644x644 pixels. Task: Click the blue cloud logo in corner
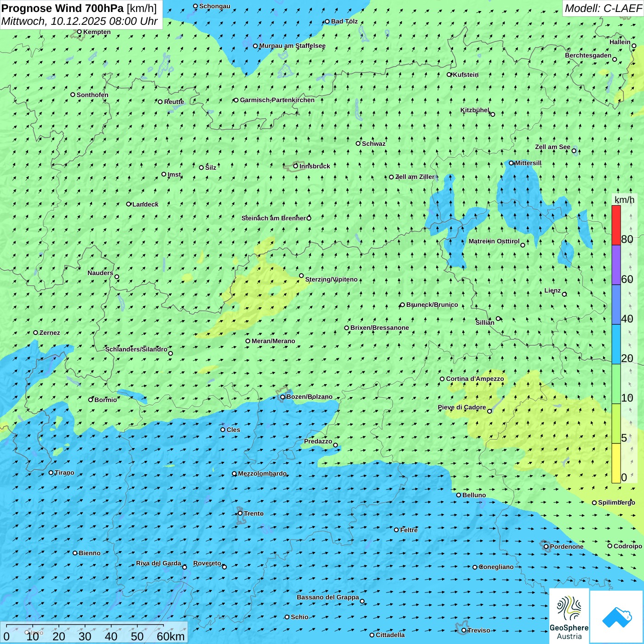tap(617, 616)
